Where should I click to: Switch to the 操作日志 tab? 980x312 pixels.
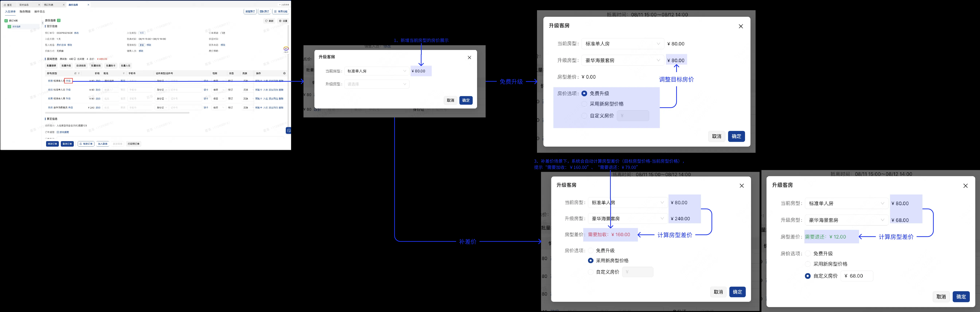tap(40, 11)
